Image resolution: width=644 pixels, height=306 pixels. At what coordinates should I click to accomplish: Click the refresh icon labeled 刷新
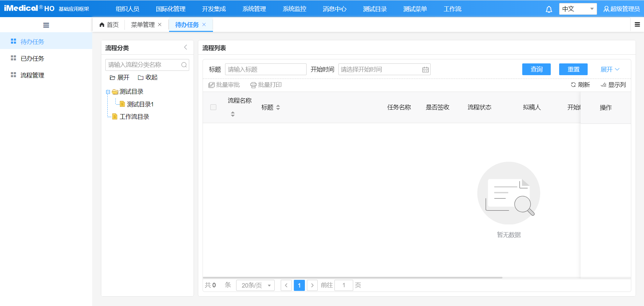573,85
